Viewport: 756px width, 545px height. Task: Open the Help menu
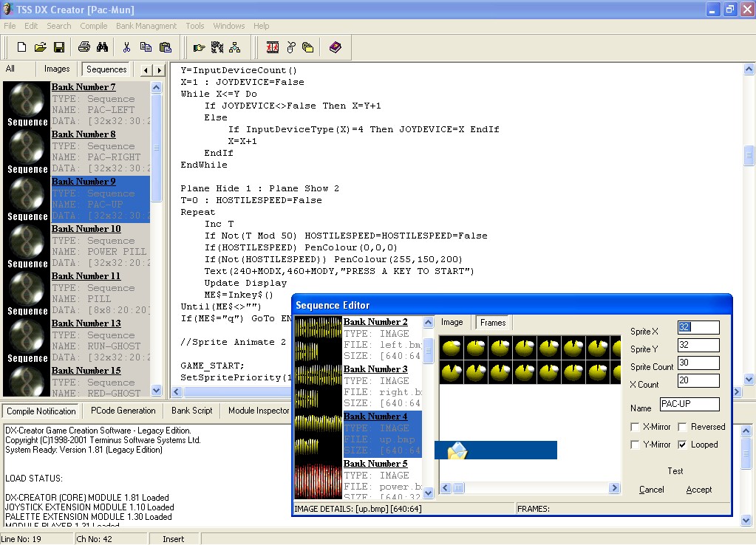(262, 26)
